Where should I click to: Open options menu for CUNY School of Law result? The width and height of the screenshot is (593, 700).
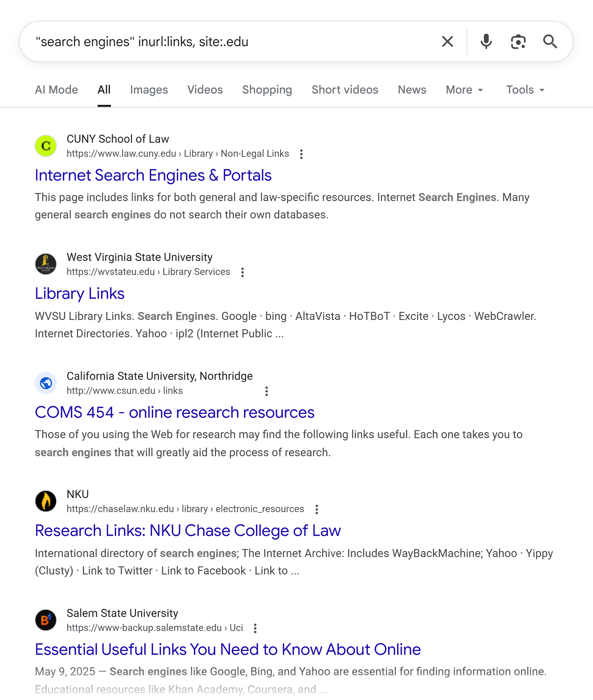click(301, 154)
